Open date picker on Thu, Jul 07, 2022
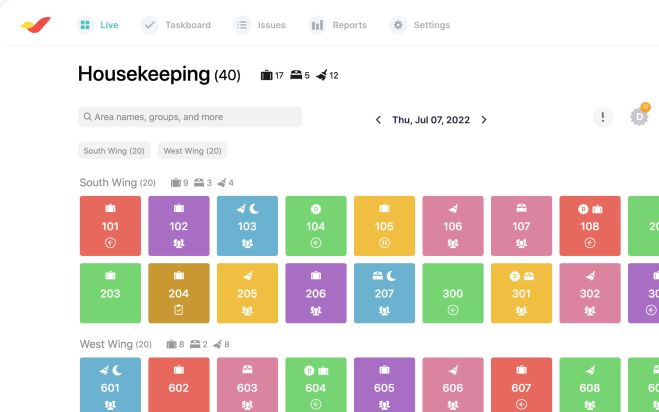Viewport: 659px width, 412px height. point(431,120)
